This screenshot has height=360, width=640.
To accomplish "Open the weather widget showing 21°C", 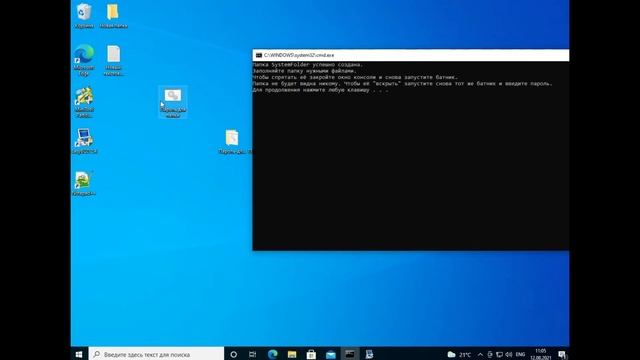I will click(459, 354).
